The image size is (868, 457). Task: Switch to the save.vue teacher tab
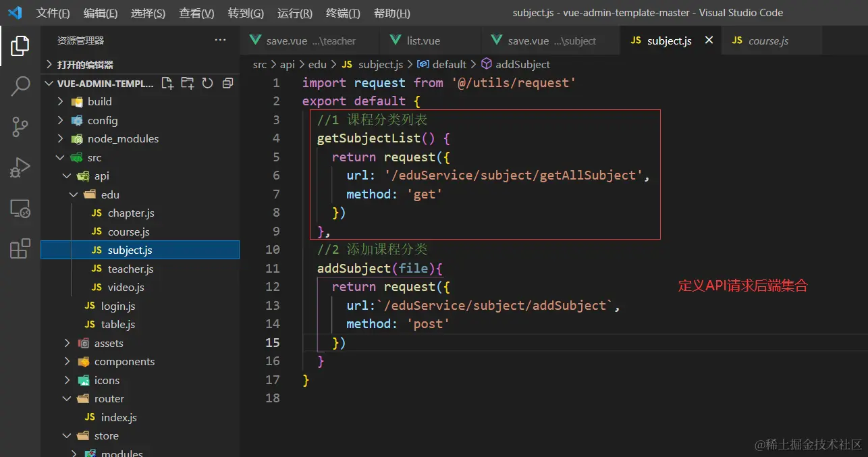pyautogui.click(x=310, y=41)
